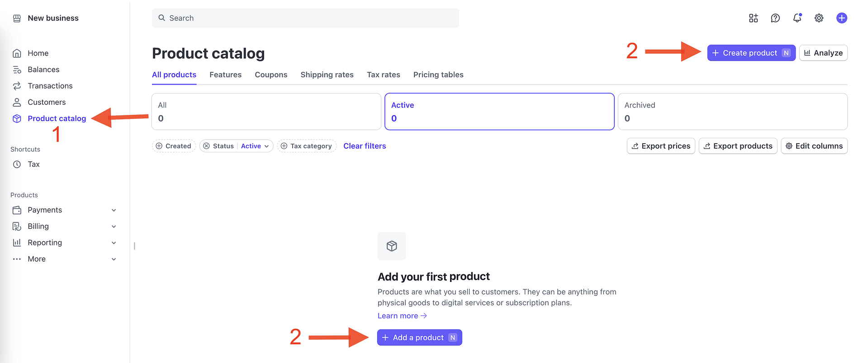Click the help question mark icon
The image size is (868, 363).
click(x=775, y=18)
